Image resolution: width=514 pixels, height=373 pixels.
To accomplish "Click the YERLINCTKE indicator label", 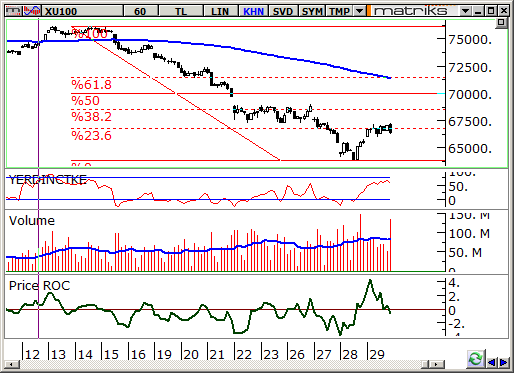I will coord(47,180).
